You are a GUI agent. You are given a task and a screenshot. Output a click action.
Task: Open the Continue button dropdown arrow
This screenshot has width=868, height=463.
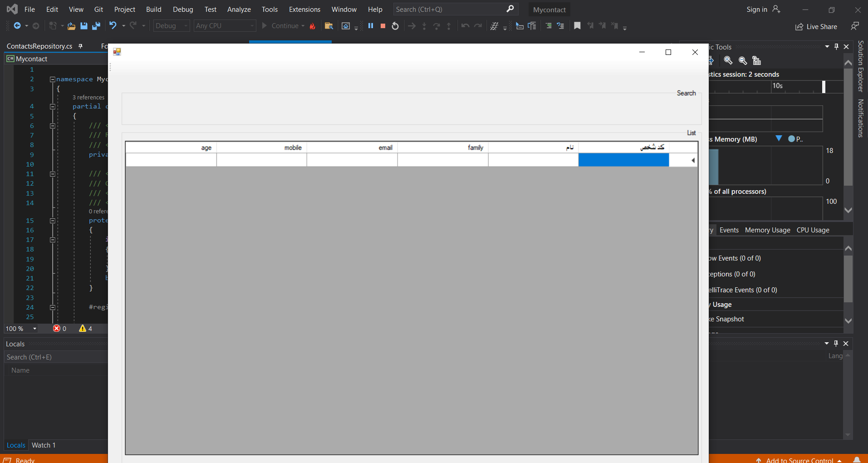click(303, 26)
